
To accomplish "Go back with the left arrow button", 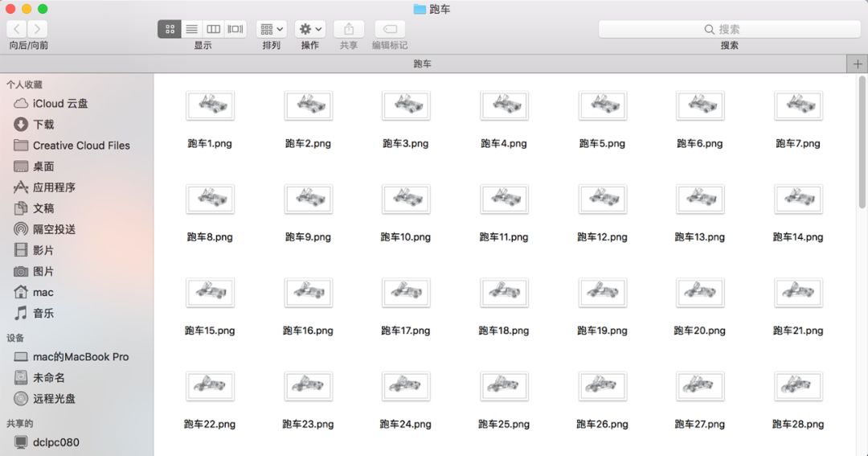I will click(x=17, y=29).
